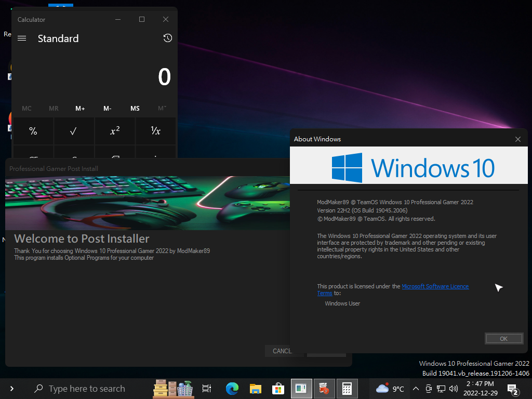The width and height of the screenshot is (532, 399).
Task: Click M+ memory add in Calculator
Action: (x=80, y=109)
